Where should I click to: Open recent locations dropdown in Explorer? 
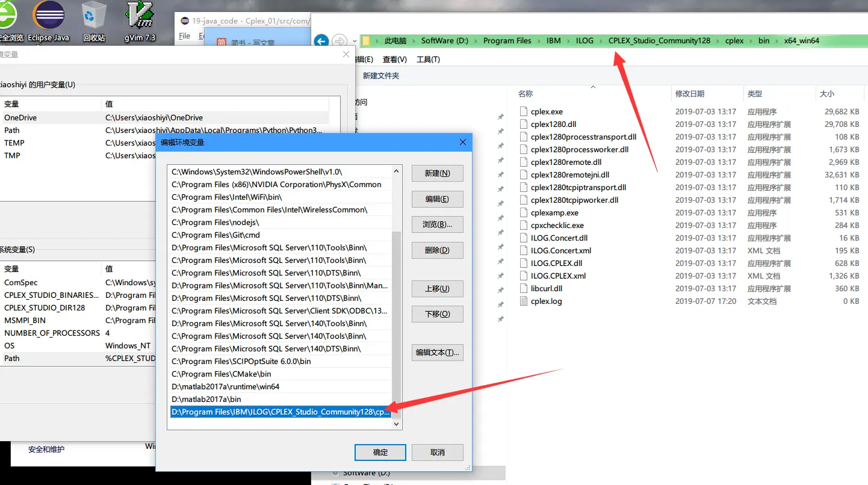[x=355, y=42]
